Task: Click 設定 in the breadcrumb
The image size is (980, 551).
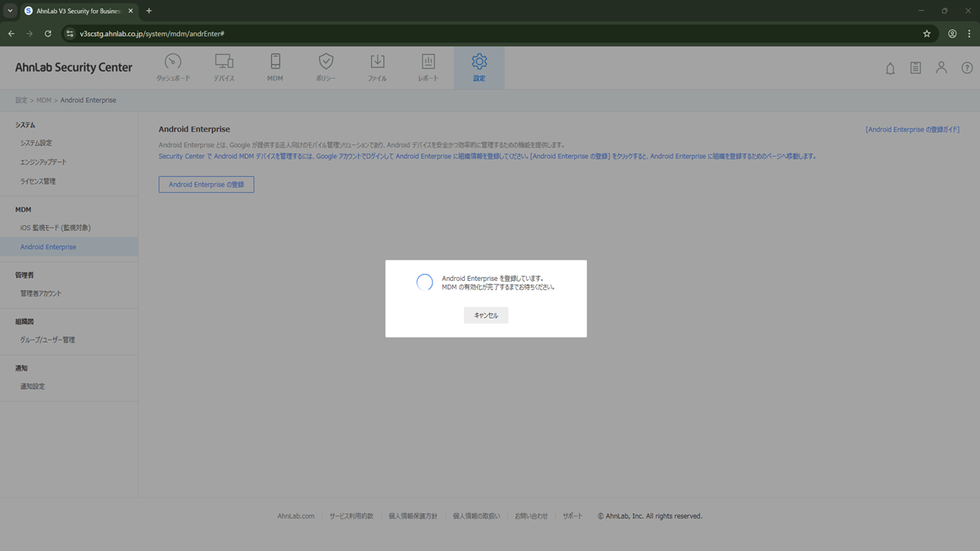Action: click(21, 100)
